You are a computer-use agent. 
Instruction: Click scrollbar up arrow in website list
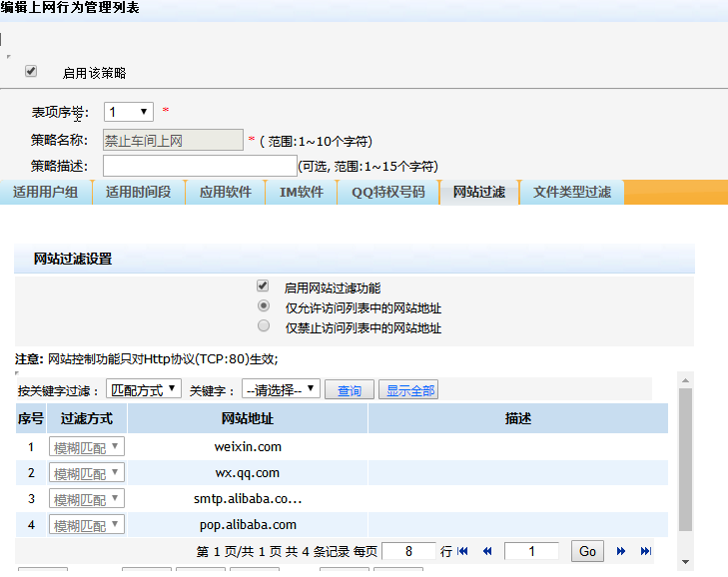685,380
